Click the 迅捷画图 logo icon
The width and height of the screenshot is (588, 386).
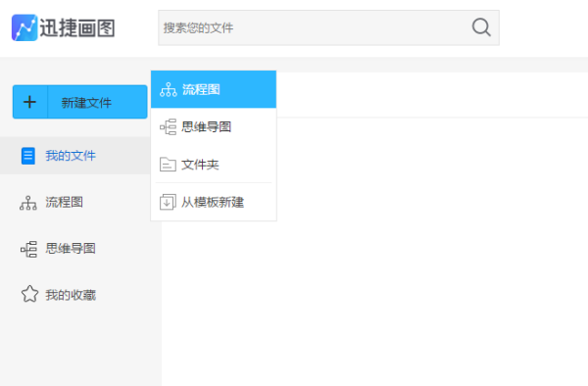pyautogui.click(x=24, y=27)
